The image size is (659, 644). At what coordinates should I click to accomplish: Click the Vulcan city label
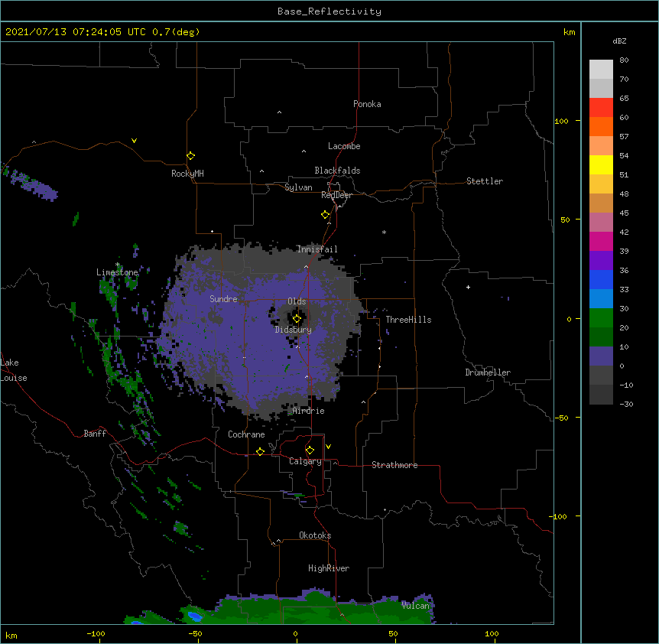tap(415, 606)
